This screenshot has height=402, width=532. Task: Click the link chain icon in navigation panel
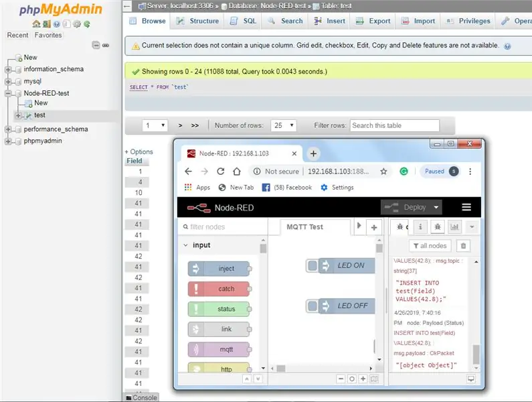pos(106,45)
